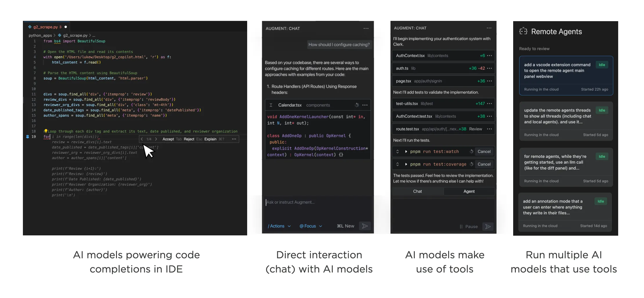Open the @Focus dropdown
This screenshot has width=644, height=298.
pyautogui.click(x=310, y=226)
